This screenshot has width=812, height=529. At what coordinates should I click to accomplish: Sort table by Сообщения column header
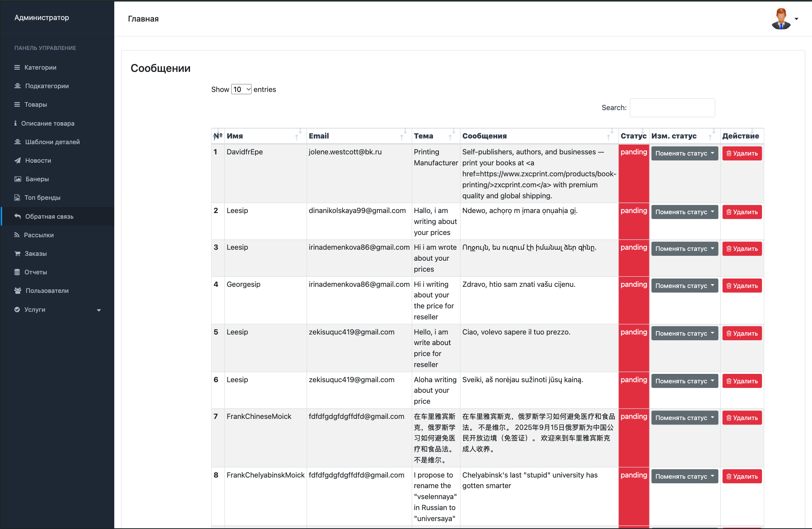pos(539,136)
